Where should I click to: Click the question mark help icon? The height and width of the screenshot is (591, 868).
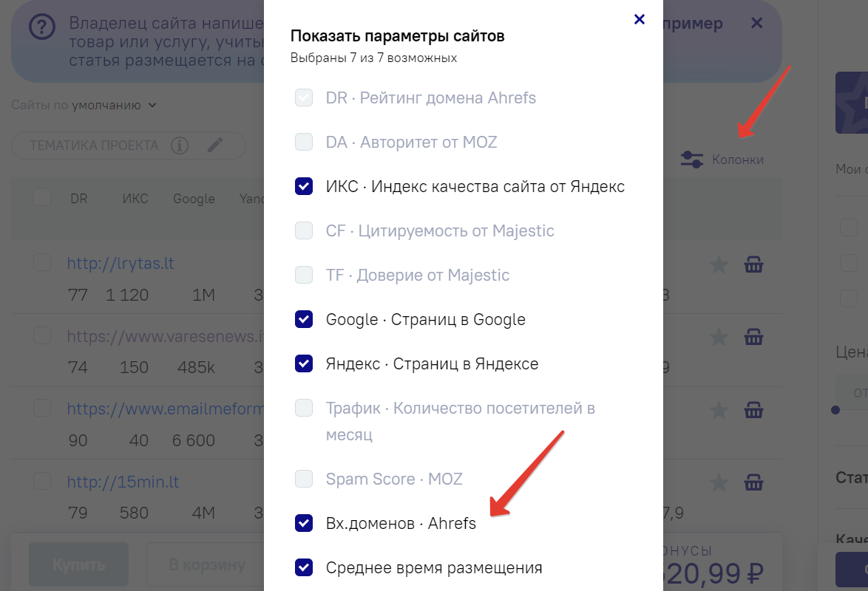coord(43,27)
